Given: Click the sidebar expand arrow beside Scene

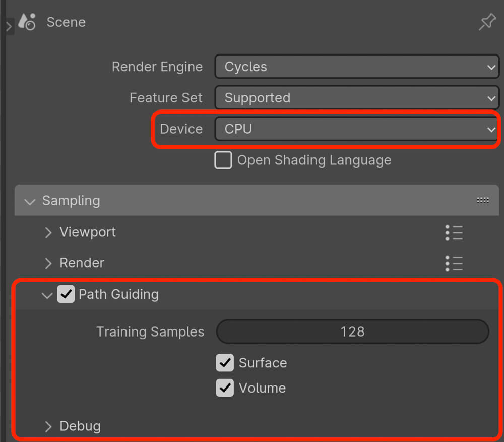Looking at the screenshot, I should 9,27.
